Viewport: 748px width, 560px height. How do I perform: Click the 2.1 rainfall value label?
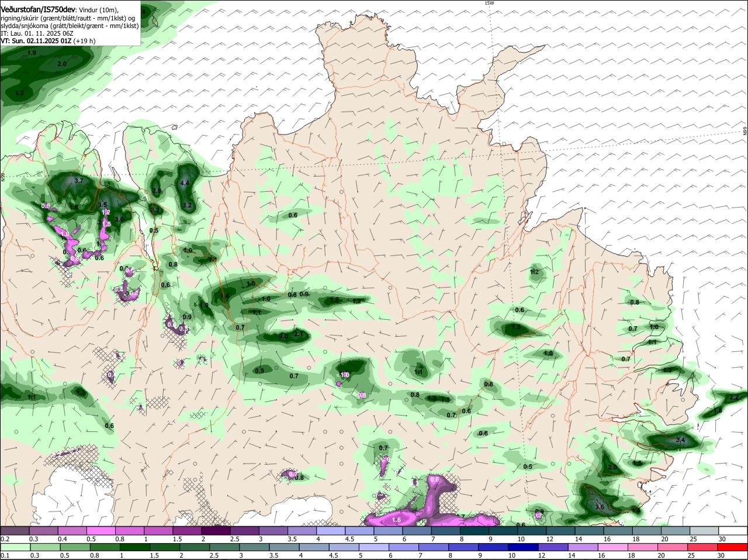299,334
